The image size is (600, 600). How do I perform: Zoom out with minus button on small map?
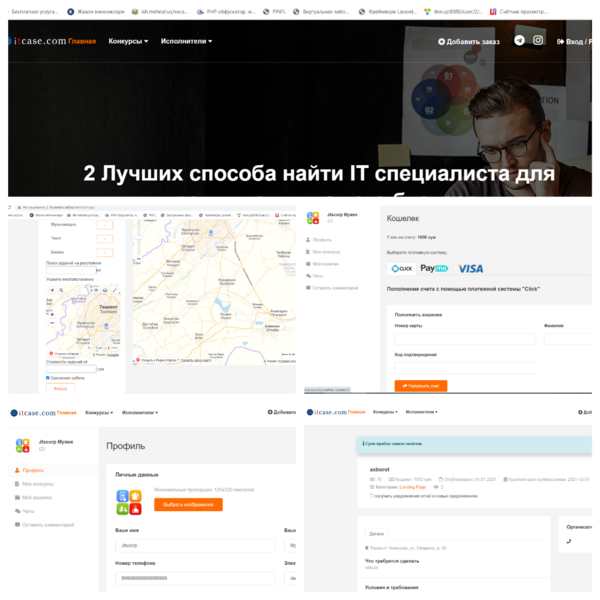point(52,323)
